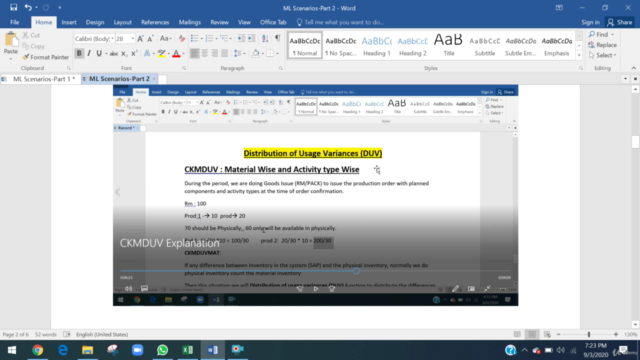Image resolution: width=640 pixels, height=360 pixels.
Task: Click the Tell me what you want search box
Action: (343, 22)
